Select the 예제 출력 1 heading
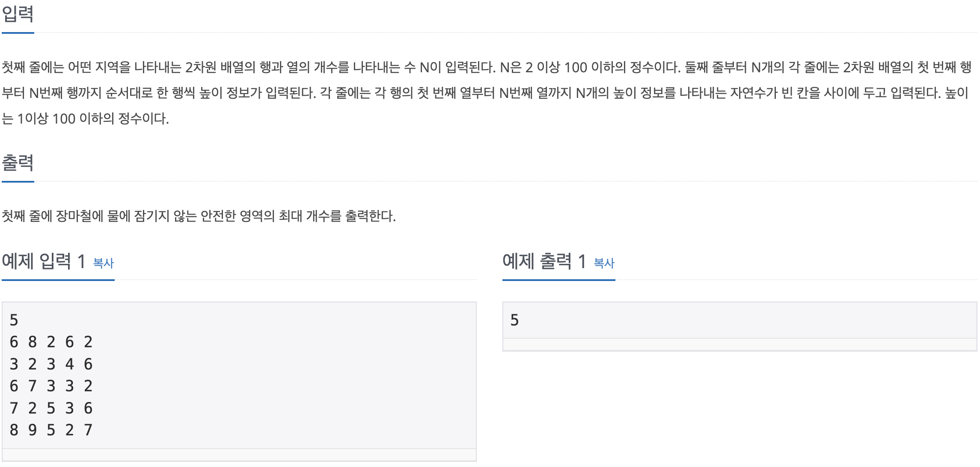 544,261
